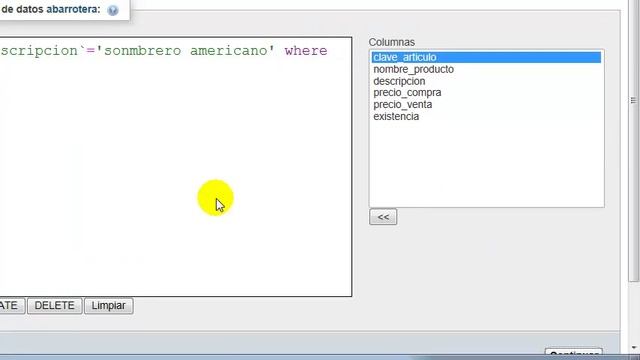
Task: Open the abarrotera database link
Action: 73,9
